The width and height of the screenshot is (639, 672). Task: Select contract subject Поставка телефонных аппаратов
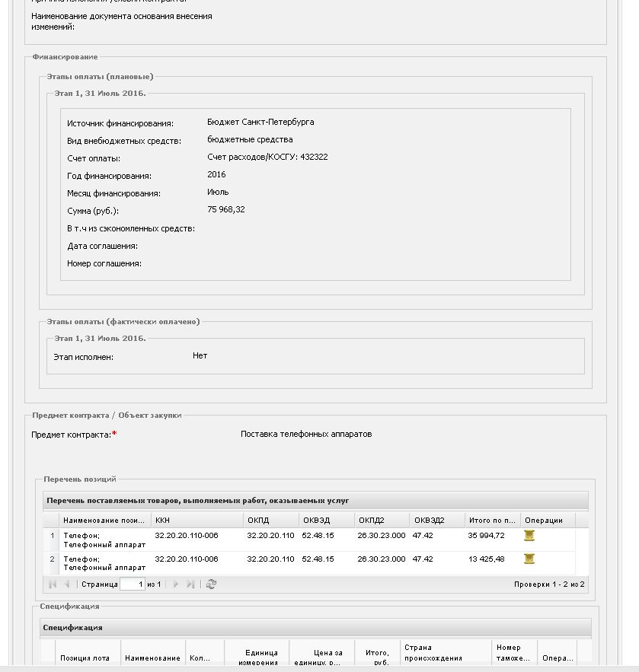coord(306,434)
